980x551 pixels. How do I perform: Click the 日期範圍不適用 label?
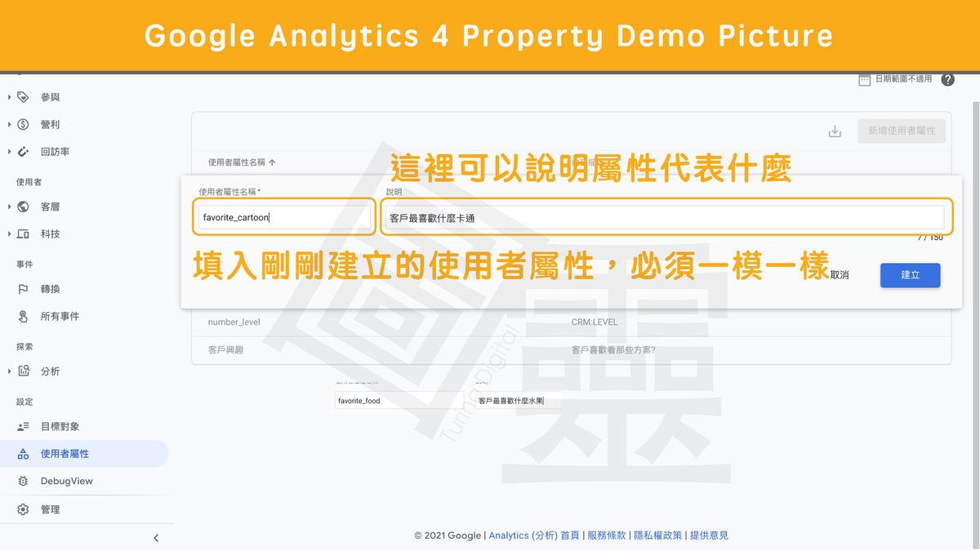(x=903, y=79)
